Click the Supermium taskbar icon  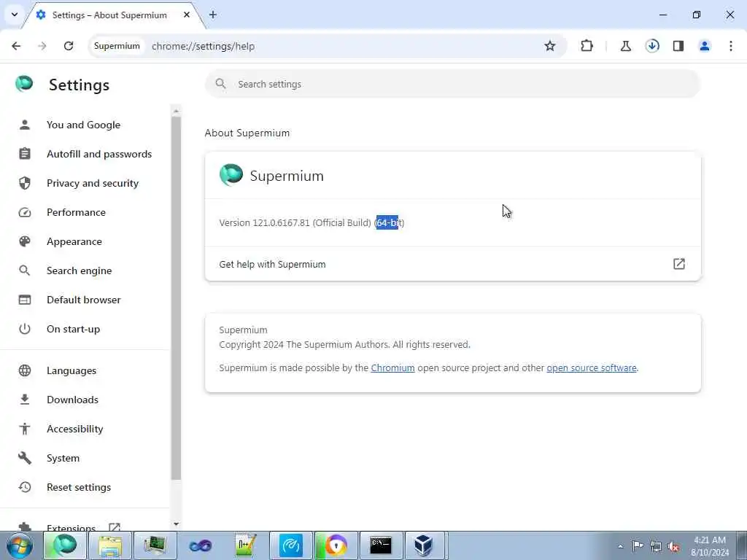[66, 545]
